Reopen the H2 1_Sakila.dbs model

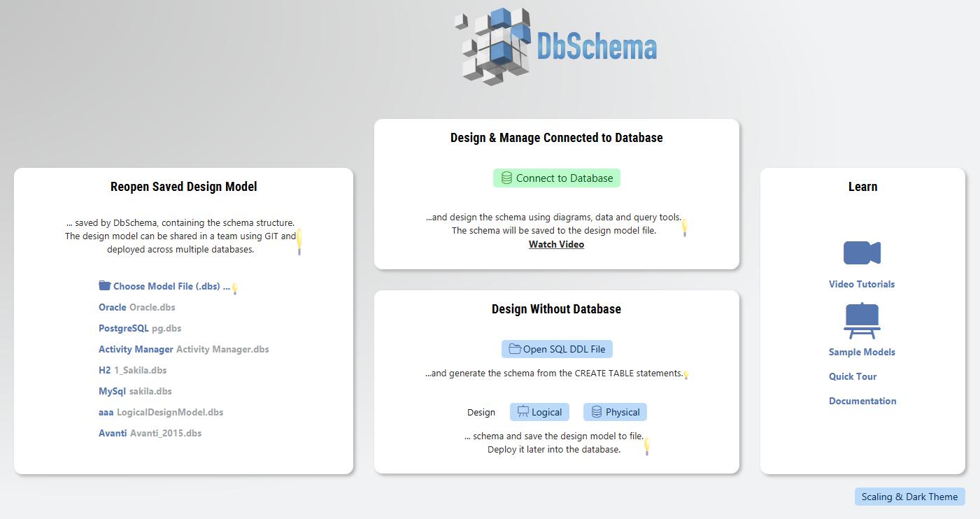(133, 370)
